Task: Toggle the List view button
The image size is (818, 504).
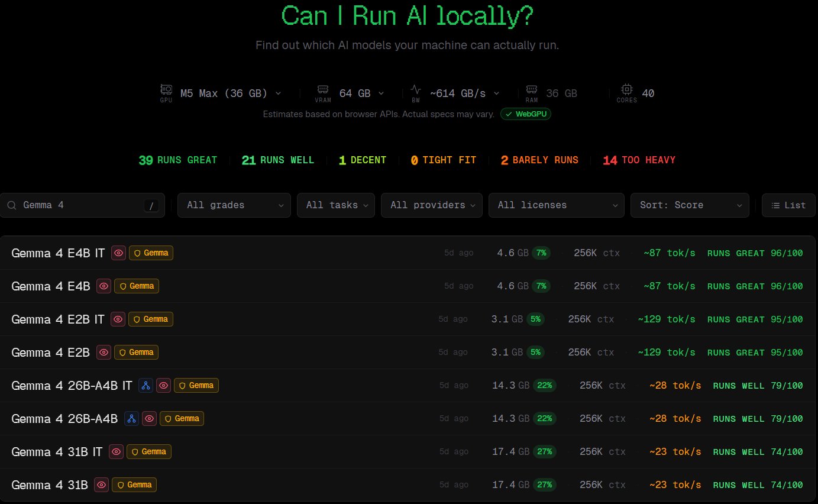Action: point(788,205)
